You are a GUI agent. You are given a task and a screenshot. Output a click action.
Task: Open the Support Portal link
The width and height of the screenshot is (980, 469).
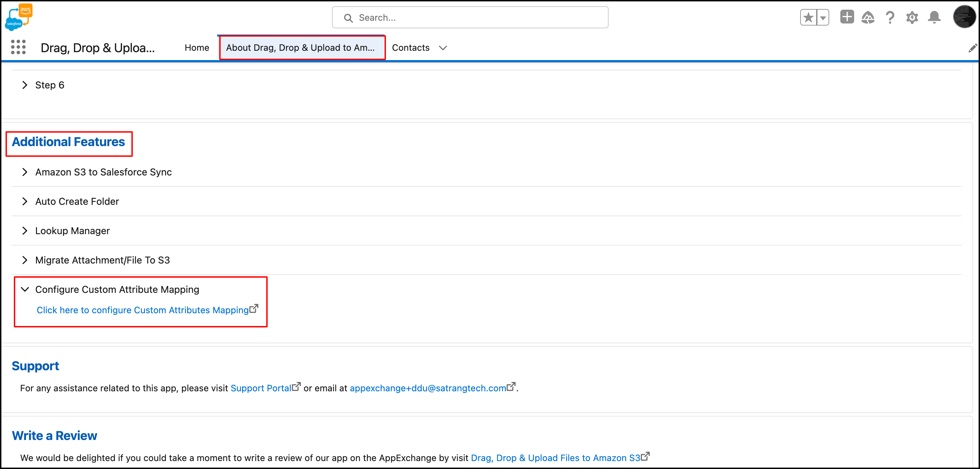click(x=261, y=388)
